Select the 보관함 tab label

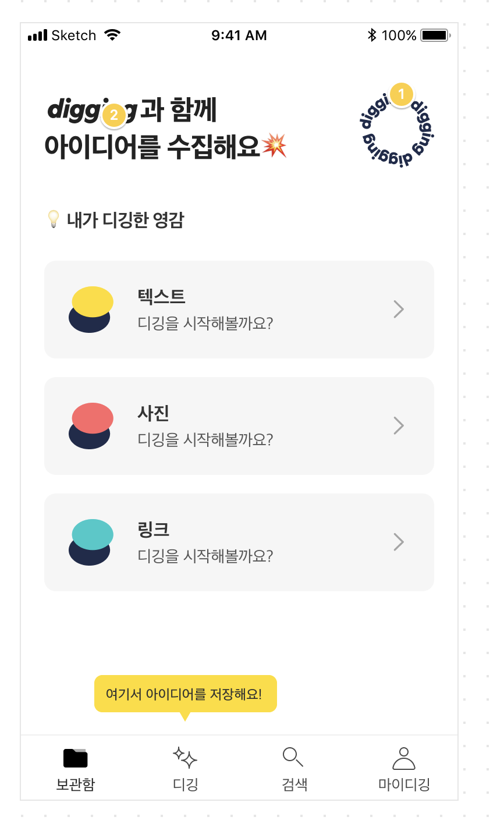pos(75,784)
